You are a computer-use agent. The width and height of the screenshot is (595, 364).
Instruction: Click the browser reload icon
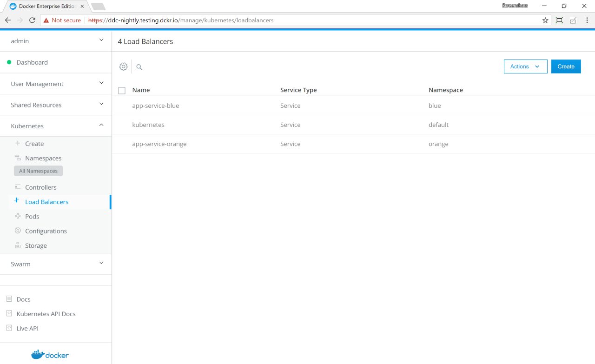click(32, 20)
